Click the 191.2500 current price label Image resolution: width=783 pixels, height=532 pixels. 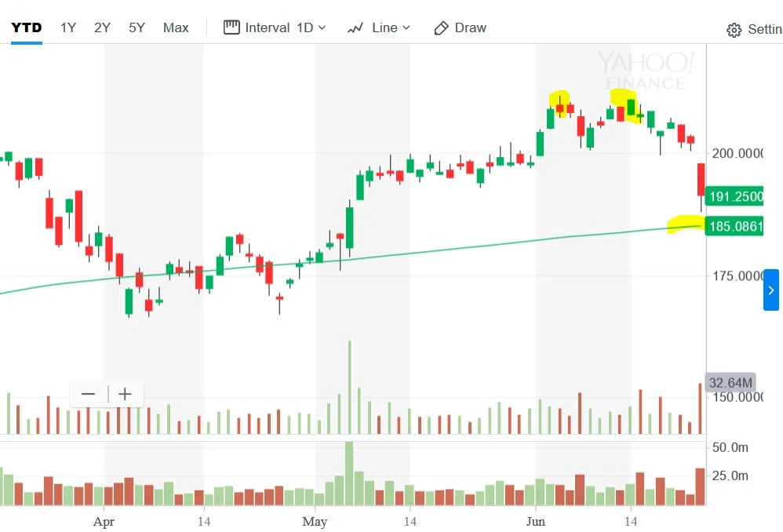[x=734, y=196]
